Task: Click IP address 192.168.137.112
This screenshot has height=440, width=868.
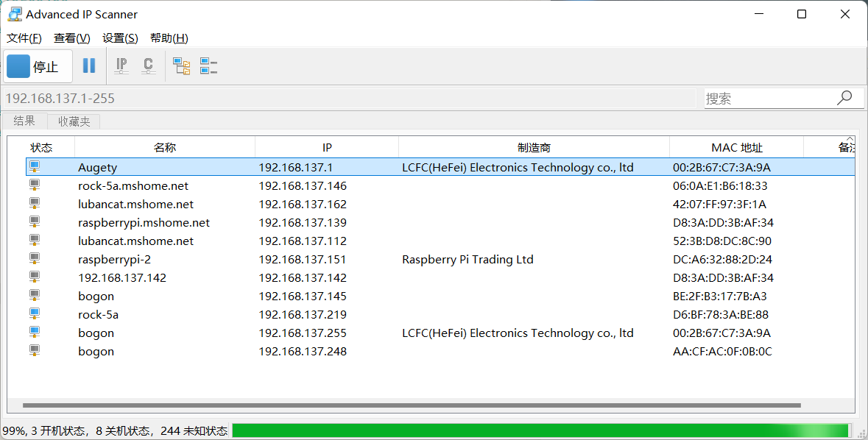Action: [x=303, y=241]
